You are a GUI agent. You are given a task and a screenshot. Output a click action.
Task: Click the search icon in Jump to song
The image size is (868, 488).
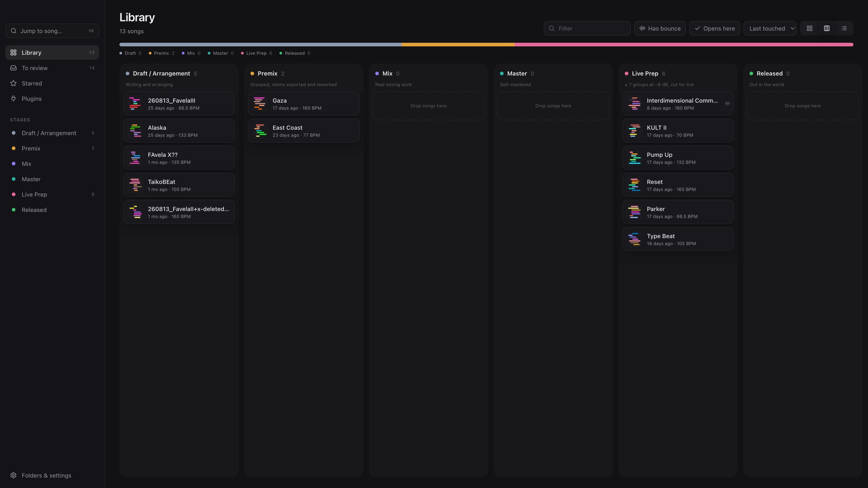click(x=13, y=31)
